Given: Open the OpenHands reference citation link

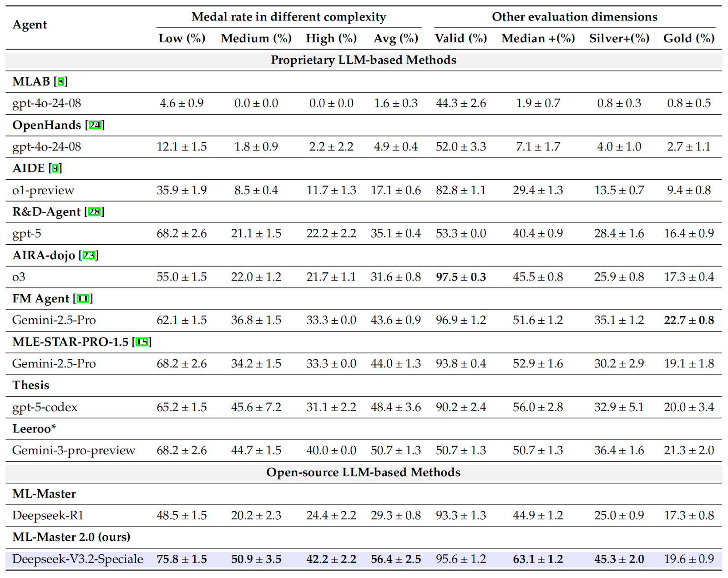Looking at the screenshot, I should coord(95,125).
